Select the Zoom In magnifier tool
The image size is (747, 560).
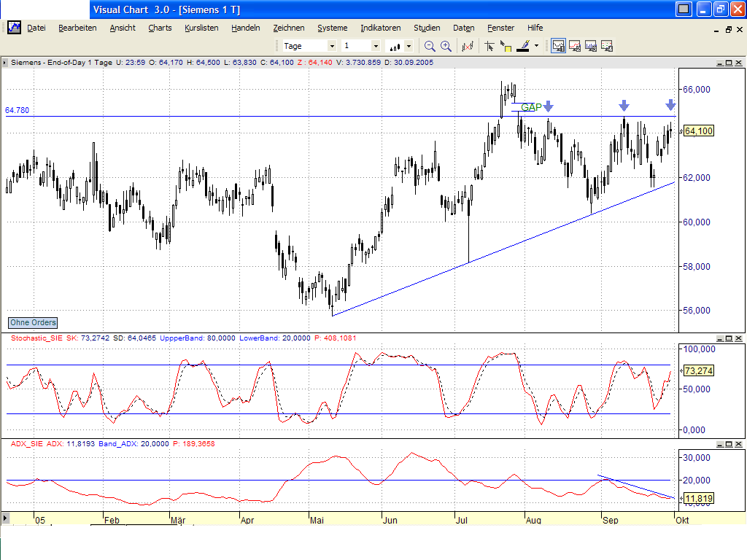pyautogui.click(x=445, y=45)
